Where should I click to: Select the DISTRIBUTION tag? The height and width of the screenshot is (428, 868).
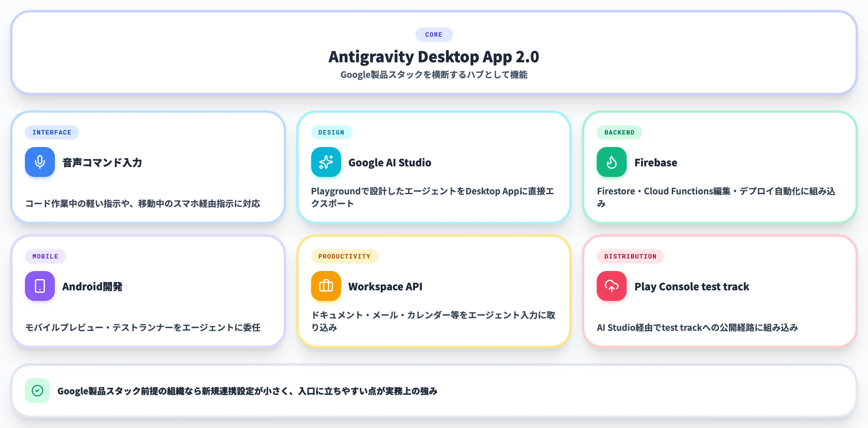tap(630, 256)
